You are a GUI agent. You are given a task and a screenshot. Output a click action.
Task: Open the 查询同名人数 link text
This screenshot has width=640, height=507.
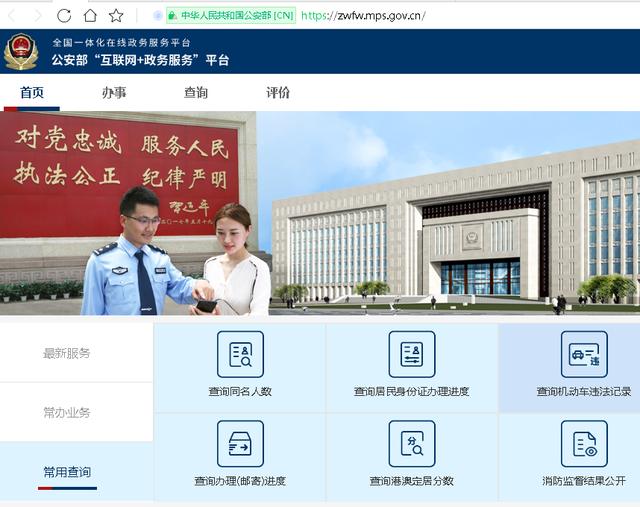click(240, 391)
